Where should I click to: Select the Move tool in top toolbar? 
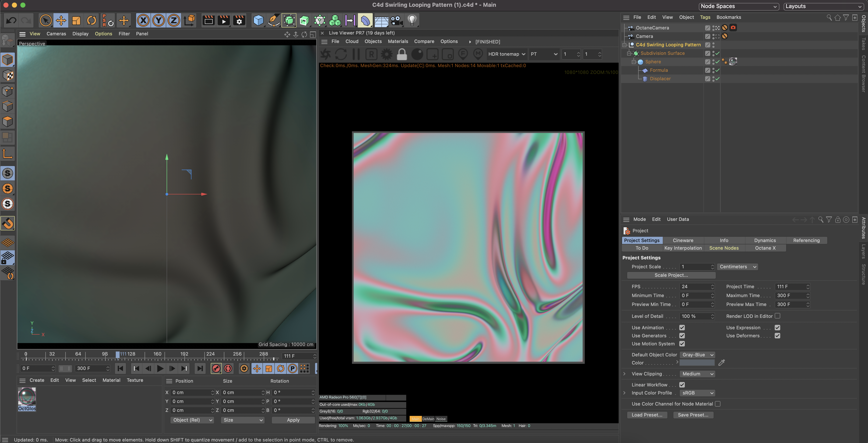pos(61,21)
